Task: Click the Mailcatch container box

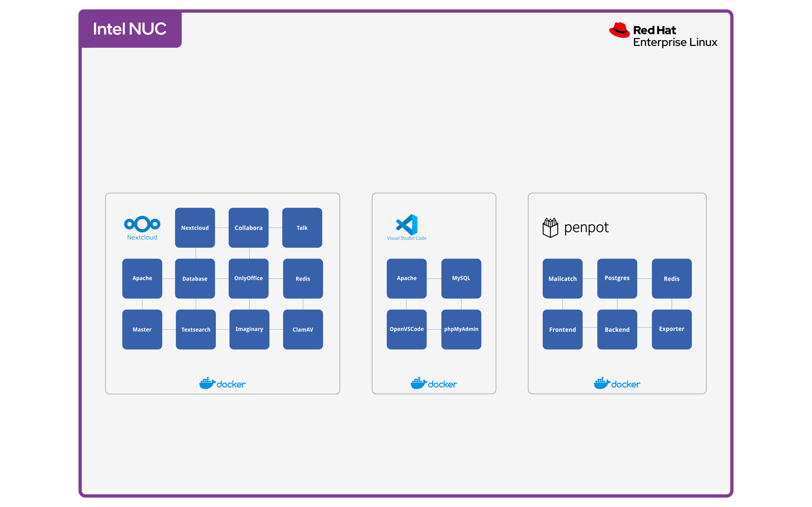Action: (x=562, y=278)
